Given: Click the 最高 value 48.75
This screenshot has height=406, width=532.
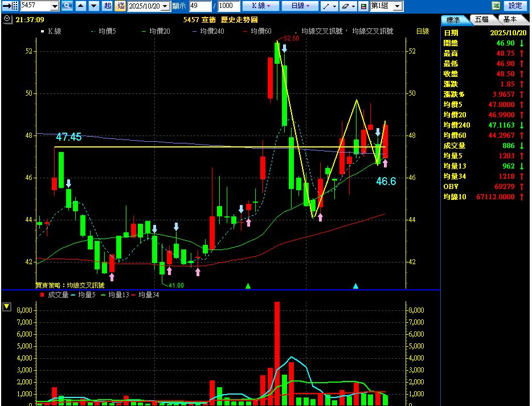Looking at the screenshot, I should point(506,54).
